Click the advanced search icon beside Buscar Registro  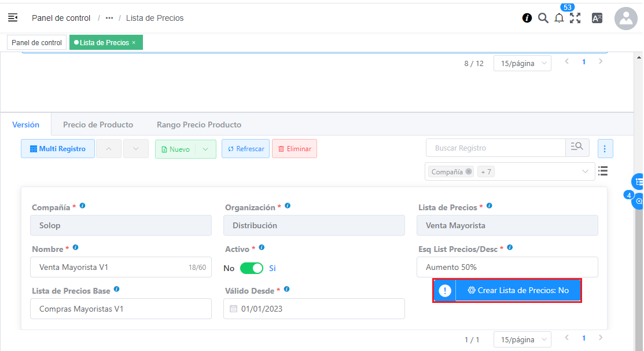point(577,148)
